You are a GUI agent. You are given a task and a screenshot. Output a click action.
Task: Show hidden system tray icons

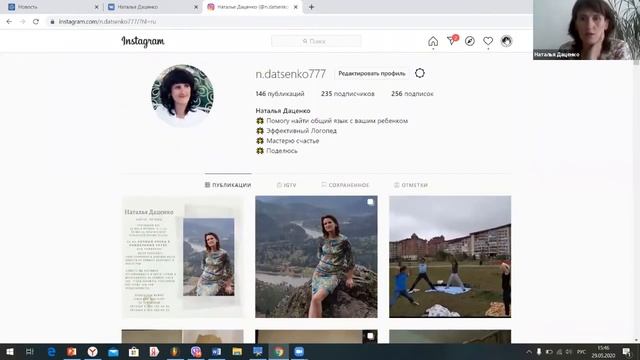529,351
